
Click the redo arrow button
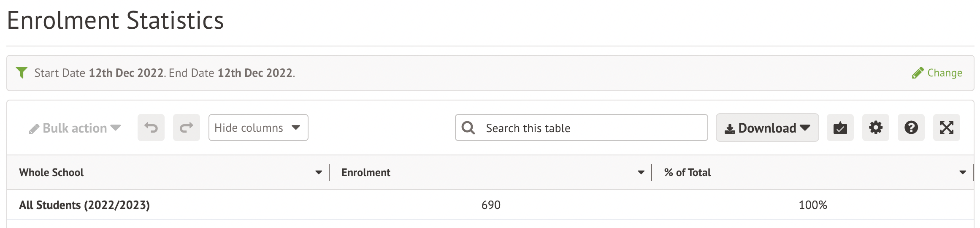(187, 128)
